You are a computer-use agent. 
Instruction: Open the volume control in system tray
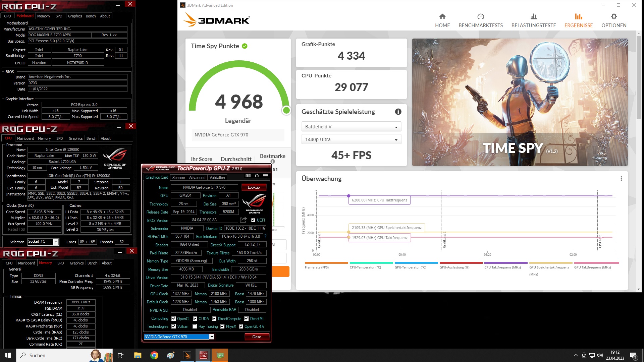tap(600, 355)
